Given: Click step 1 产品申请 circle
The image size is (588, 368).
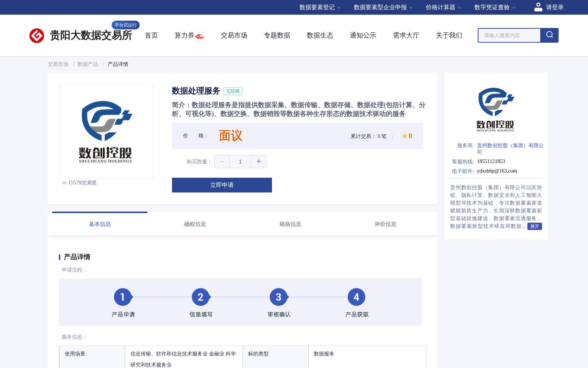Looking at the screenshot, I should click(123, 297).
